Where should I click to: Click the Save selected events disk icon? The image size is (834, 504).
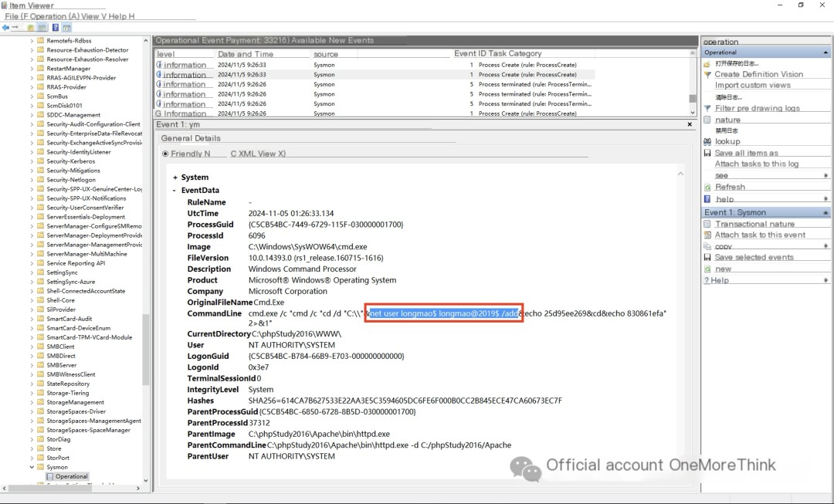coord(707,257)
